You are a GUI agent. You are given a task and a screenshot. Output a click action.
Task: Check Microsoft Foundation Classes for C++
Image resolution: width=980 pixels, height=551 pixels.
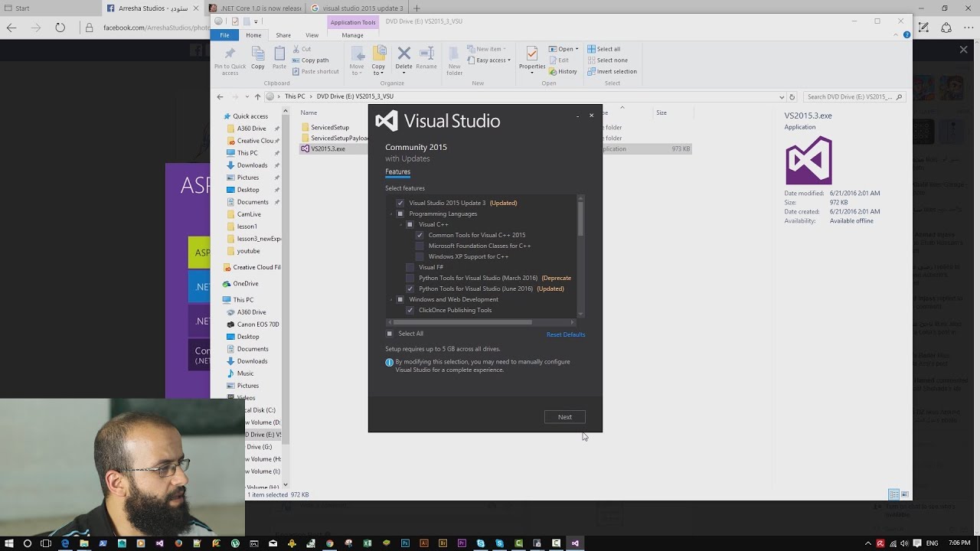tap(420, 246)
